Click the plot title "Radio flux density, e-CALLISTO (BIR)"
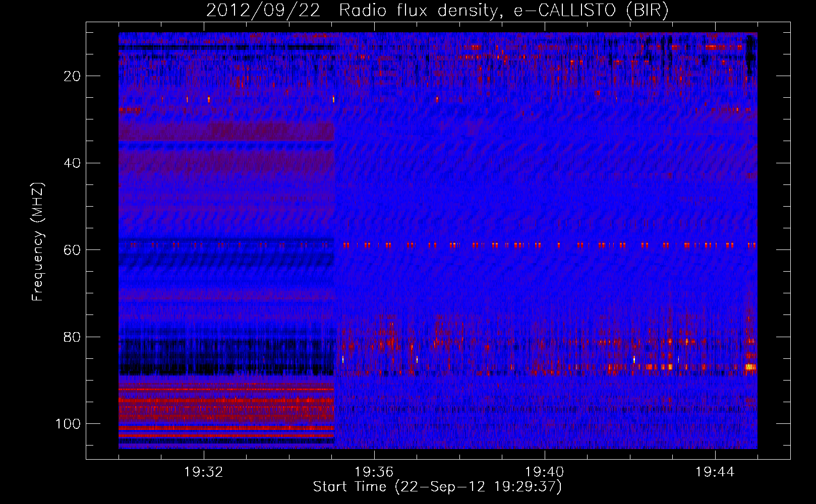This screenshot has height=504, width=816. (x=503, y=11)
